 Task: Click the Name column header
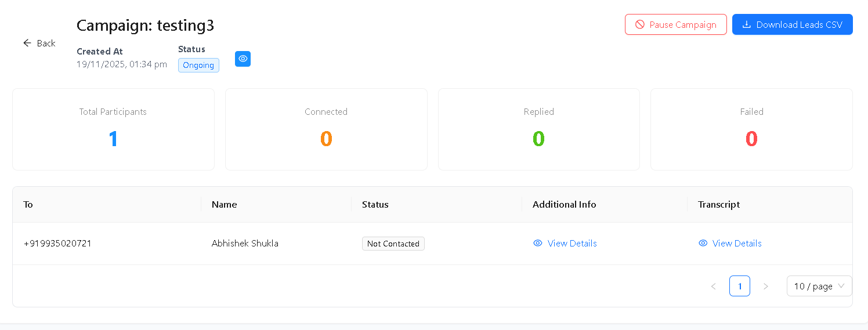[276, 204]
